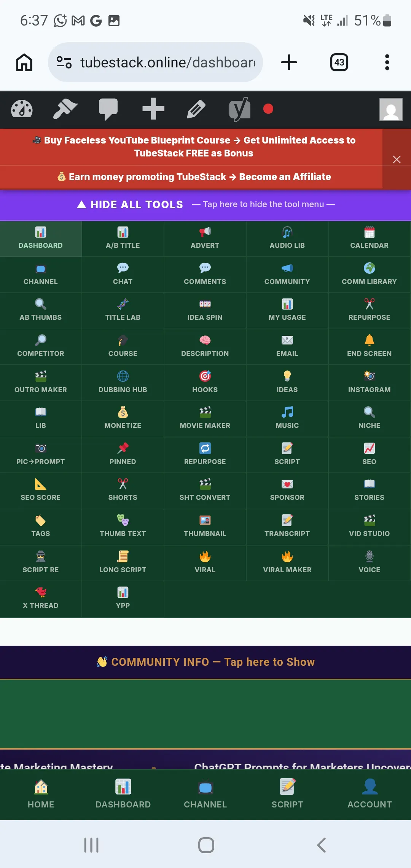The image size is (411, 868).
Task: Go to Home in bottom navigation
Action: click(x=41, y=794)
